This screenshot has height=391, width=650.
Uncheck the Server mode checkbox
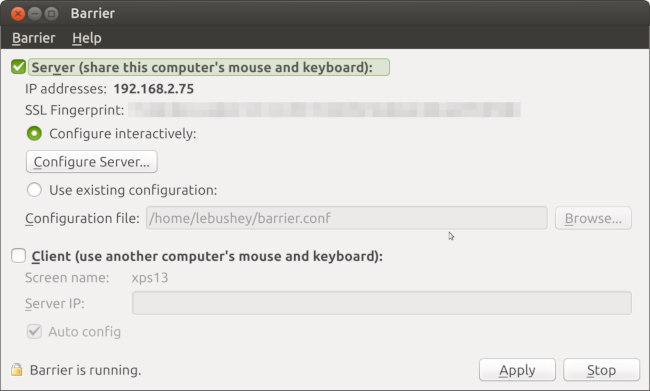[x=19, y=67]
